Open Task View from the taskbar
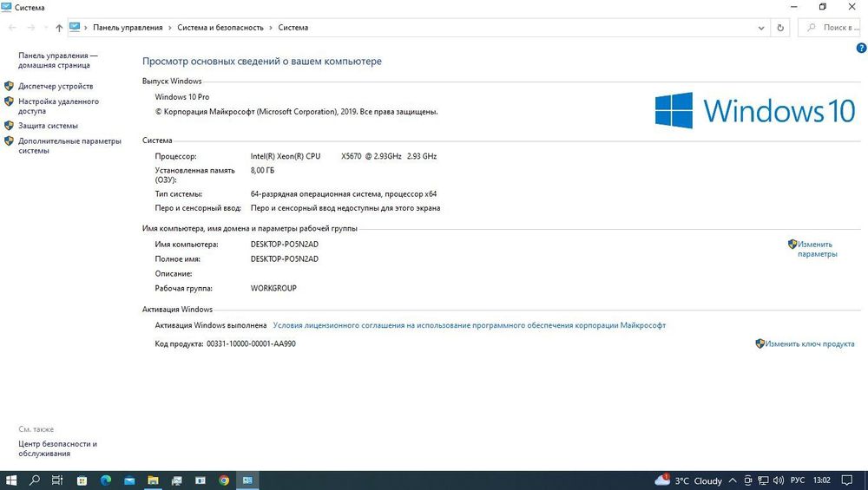 [57, 480]
